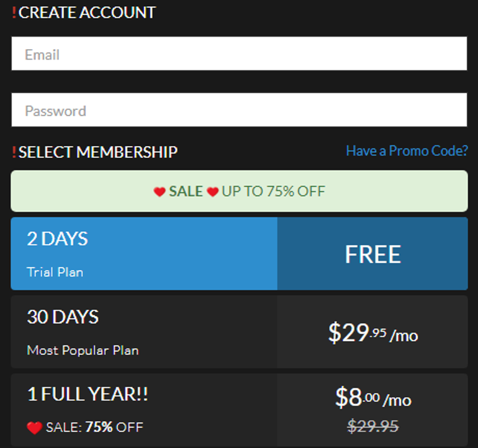The image size is (478, 448).
Task: Choose the $8.00 per month price
Action: [373, 397]
